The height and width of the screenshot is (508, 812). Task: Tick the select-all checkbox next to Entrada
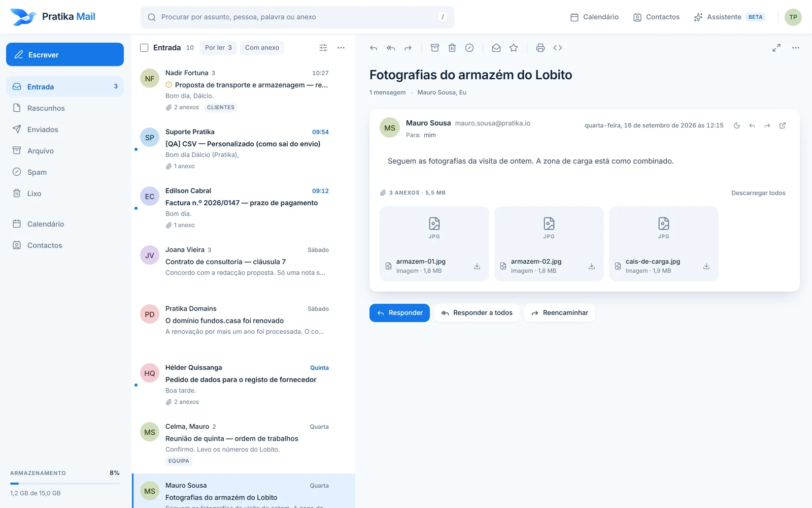(144, 48)
